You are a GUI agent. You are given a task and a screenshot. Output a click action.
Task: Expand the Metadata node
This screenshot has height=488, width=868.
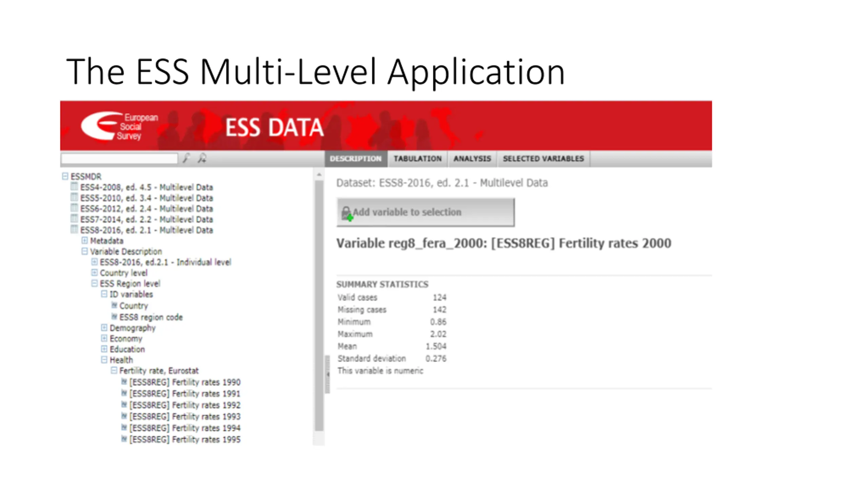(85, 241)
